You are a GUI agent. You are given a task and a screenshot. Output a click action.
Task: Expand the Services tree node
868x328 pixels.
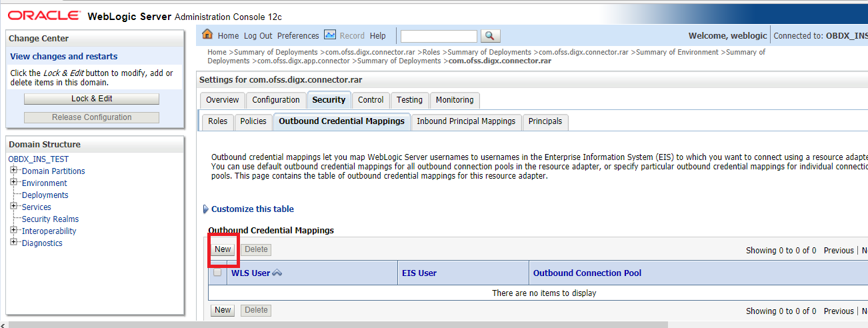tap(13, 207)
